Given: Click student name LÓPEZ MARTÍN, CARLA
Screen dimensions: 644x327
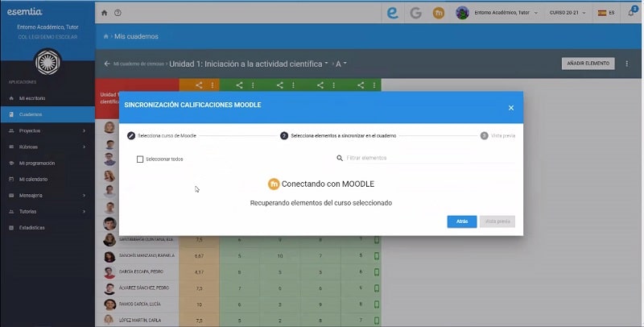Looking at the screenshot, I should tap(140, 321).
